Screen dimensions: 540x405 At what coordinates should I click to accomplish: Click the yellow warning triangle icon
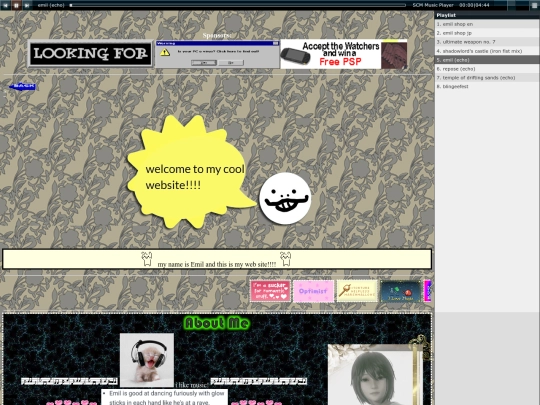(165, 52)
